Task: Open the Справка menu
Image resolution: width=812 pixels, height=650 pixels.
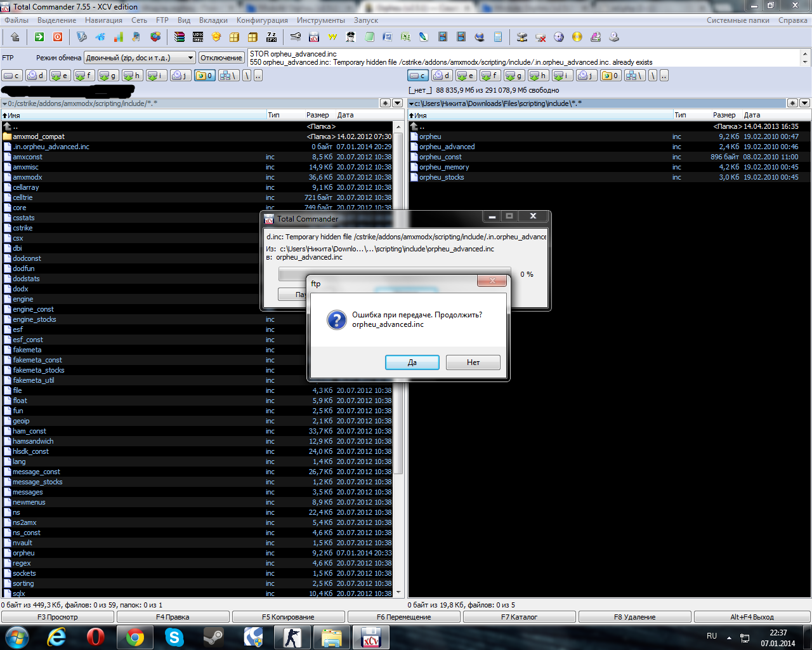Action: pos(793,20)
